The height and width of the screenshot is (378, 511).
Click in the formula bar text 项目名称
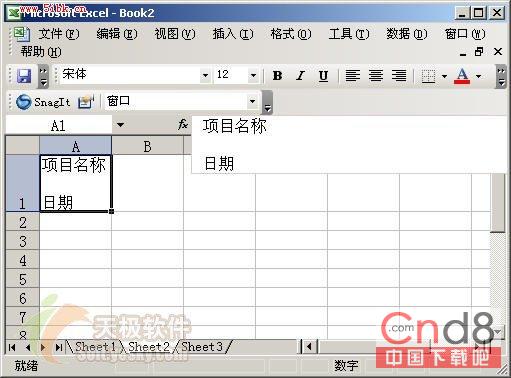235,126
